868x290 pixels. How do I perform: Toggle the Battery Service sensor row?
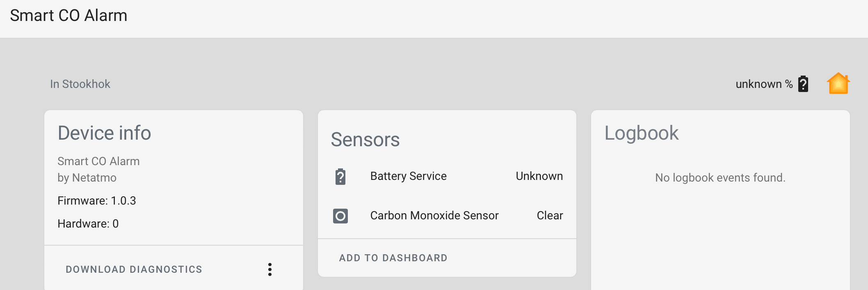click(x=447, y=176)
